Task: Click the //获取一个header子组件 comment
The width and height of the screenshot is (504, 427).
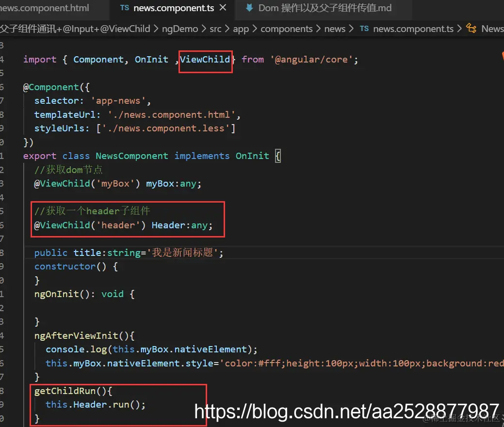Action: tap(92, 211)
